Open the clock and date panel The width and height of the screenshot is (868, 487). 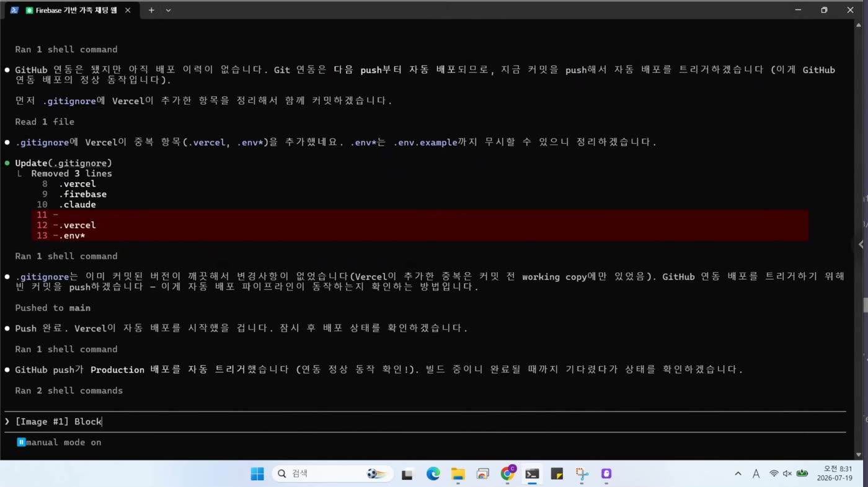(834, 473)
